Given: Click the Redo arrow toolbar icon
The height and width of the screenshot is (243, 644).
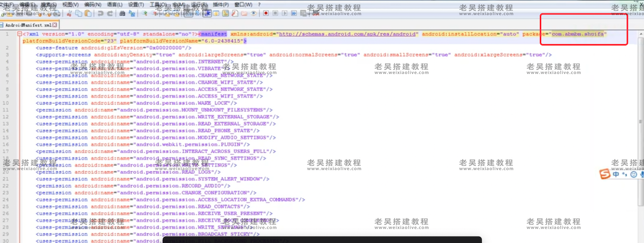Looking at the screenshot, I should pos(110,13).
